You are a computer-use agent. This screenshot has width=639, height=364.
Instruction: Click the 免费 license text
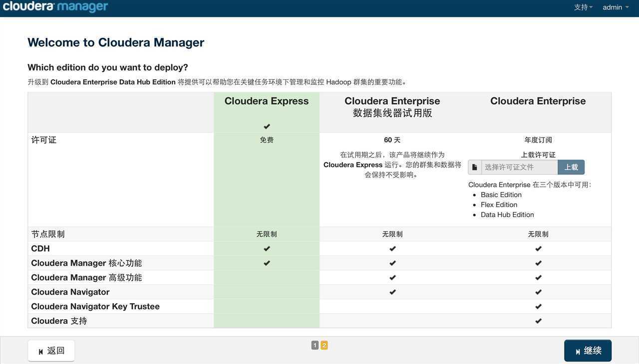(x=267, y=140)
